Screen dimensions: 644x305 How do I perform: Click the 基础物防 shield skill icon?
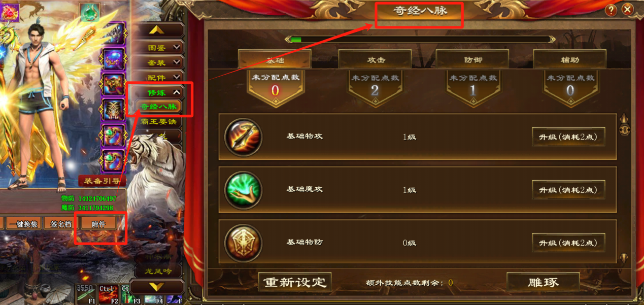tap(243, 243)
